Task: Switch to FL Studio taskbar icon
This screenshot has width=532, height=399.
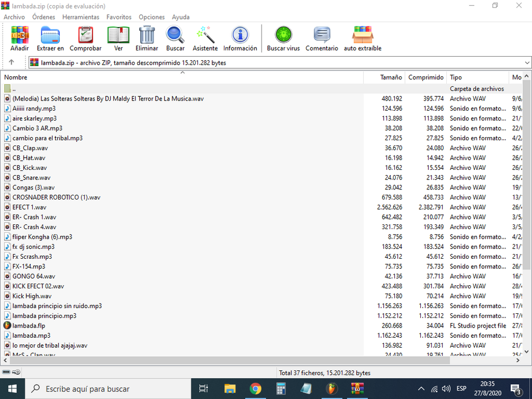Action: (331, 389)
